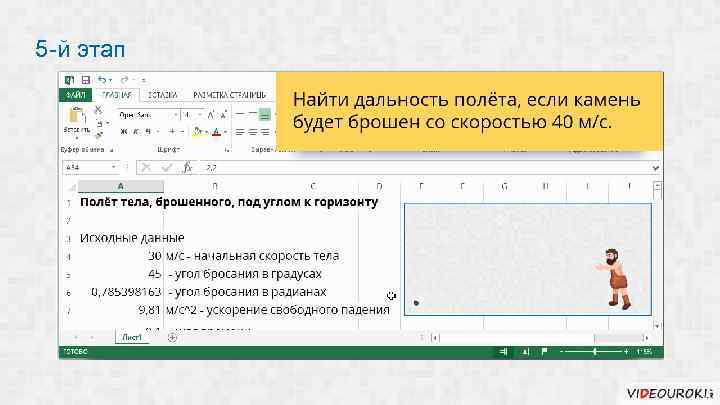Viewport: 720px width, 405px height.
Task: Save the workbook using the floppy icon
Action: [85, 80]
